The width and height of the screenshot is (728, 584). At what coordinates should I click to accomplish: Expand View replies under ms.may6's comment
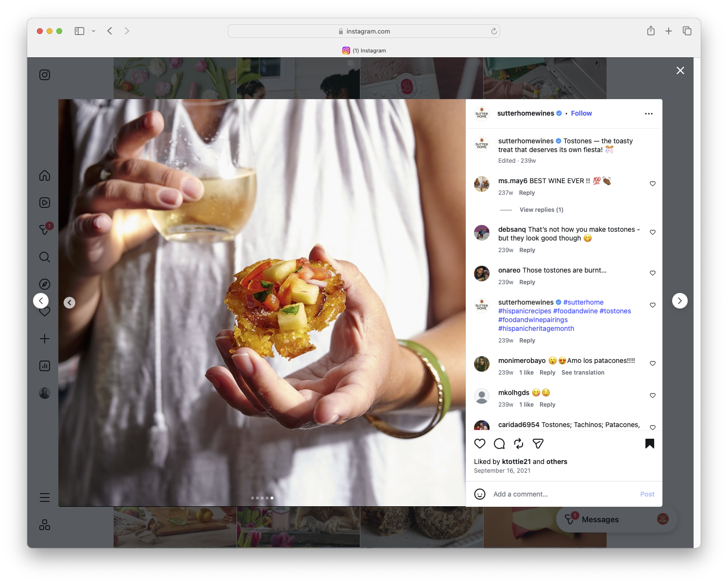(x=541, y=209)
